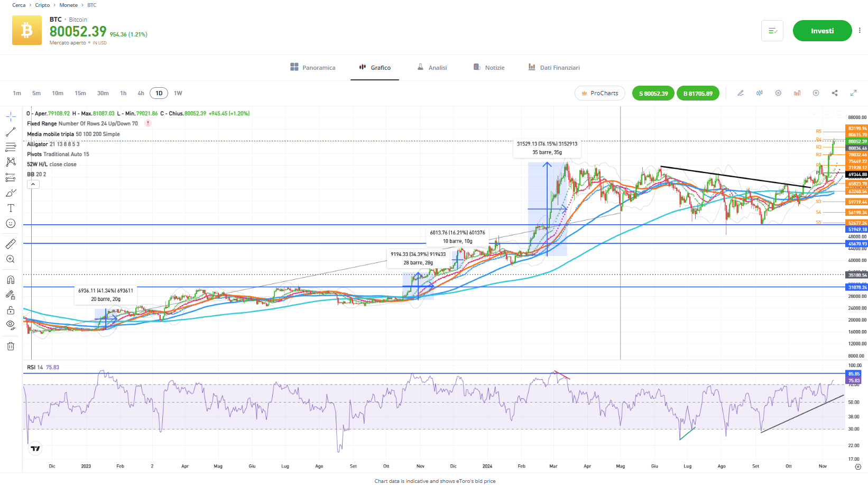The image size is (868, 485).
Task: Toggle lock all drawings padlock
Action: click(x=11, y=310)
